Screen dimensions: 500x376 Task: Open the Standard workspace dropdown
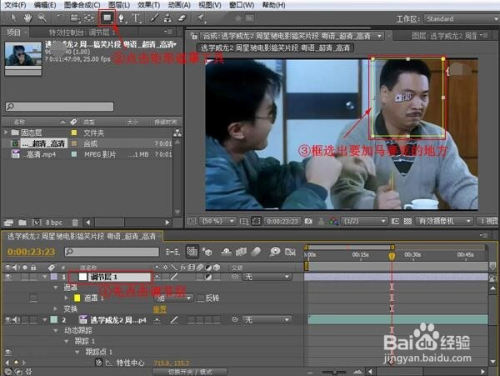tap(461, 19)
